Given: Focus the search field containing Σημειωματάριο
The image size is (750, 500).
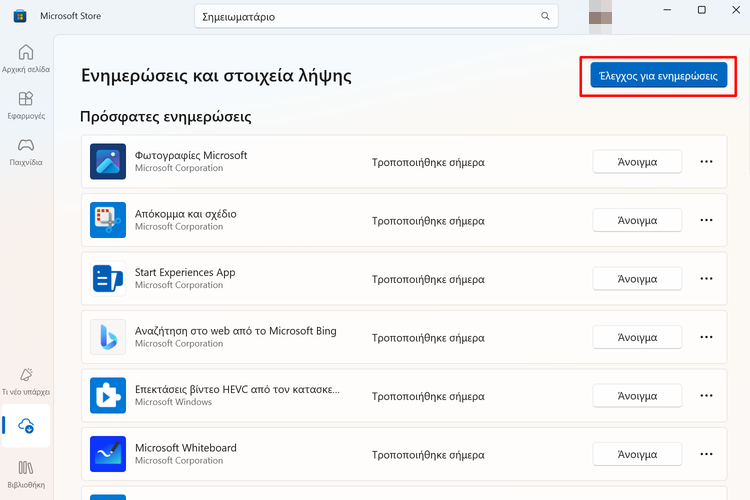Looking at the screenshot, I should 376,16.
